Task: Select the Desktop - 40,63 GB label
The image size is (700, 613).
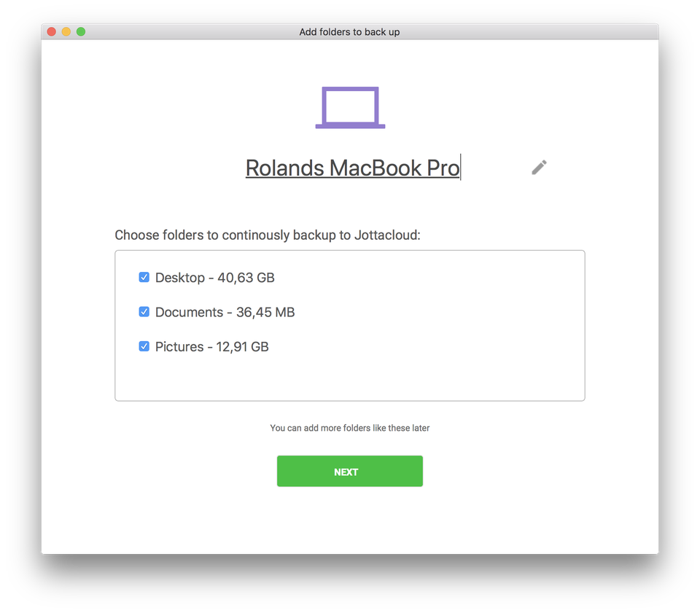Action: click(215, 277)
